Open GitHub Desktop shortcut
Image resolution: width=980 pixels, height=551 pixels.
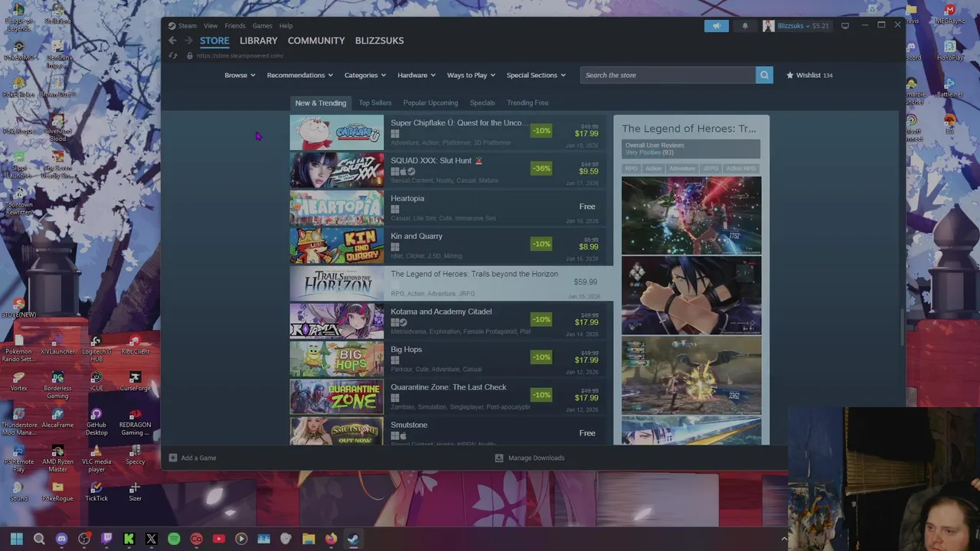pos(96,422)
